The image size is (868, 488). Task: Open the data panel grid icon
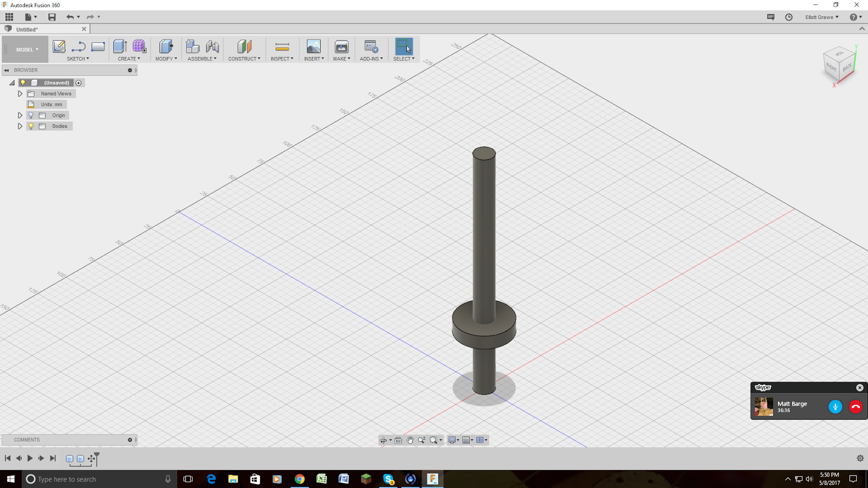pyautogui.click(x=9, y=17)
